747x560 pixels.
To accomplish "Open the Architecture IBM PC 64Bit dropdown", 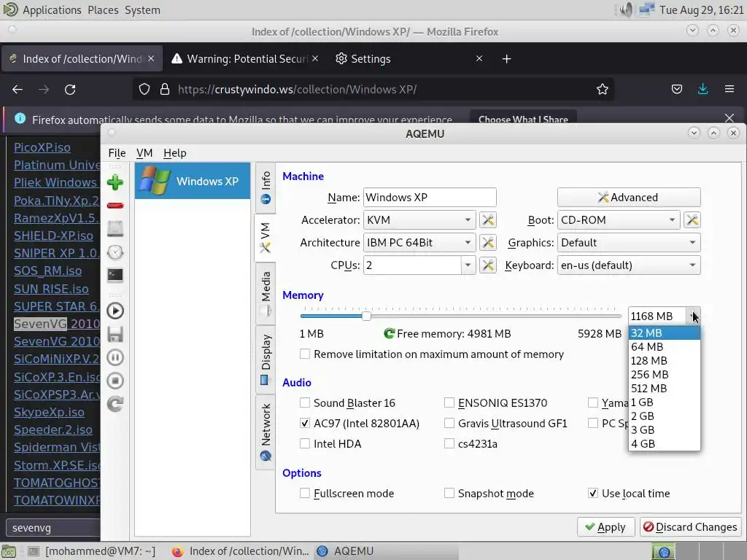I will pyautogui.click(x=419, y=242).
